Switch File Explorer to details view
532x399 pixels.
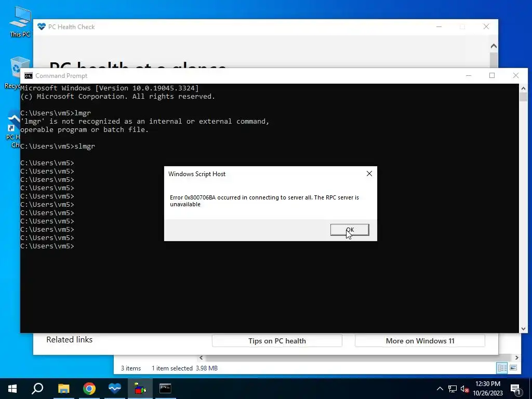coord(502,368)
